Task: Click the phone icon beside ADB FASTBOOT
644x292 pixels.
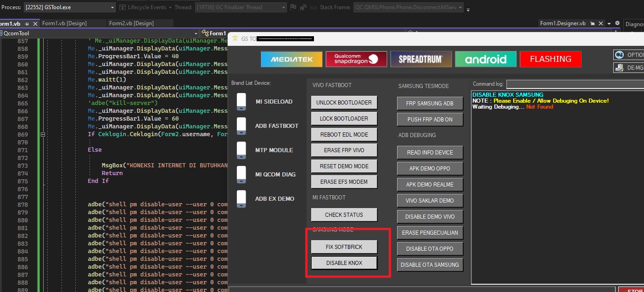Action: coord(241,126)
